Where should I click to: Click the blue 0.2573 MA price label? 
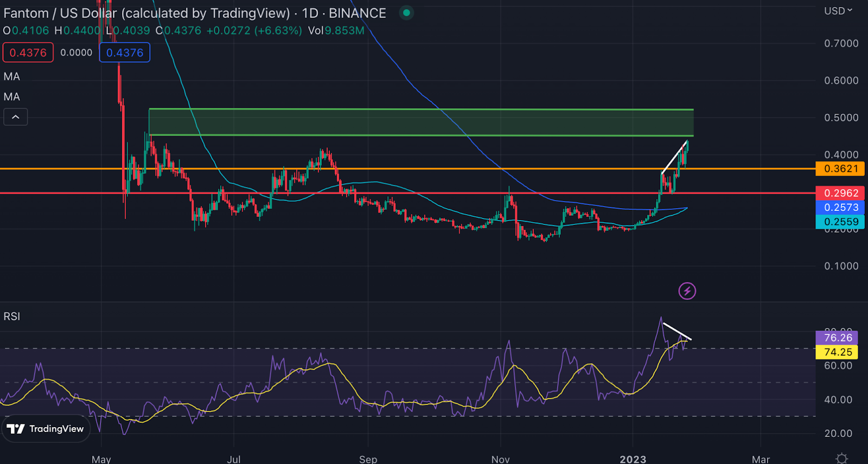pos(840,207)
